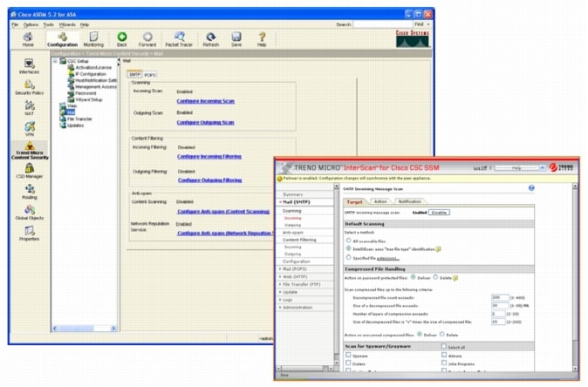Click the ASDM Search input field
Viewport: 588px width, 387px height.
[382, 24]
